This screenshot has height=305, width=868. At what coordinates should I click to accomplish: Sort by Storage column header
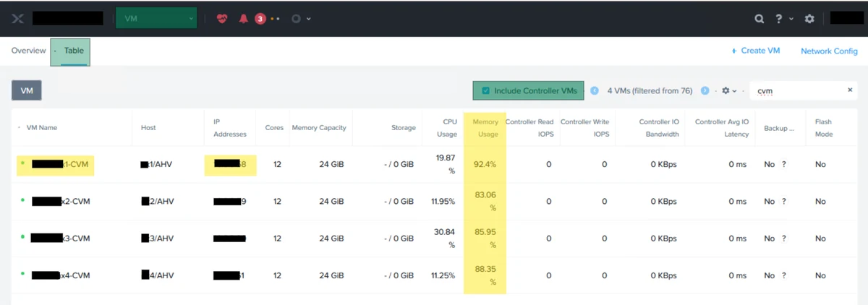pyautogui.click(x=404, y=128)
